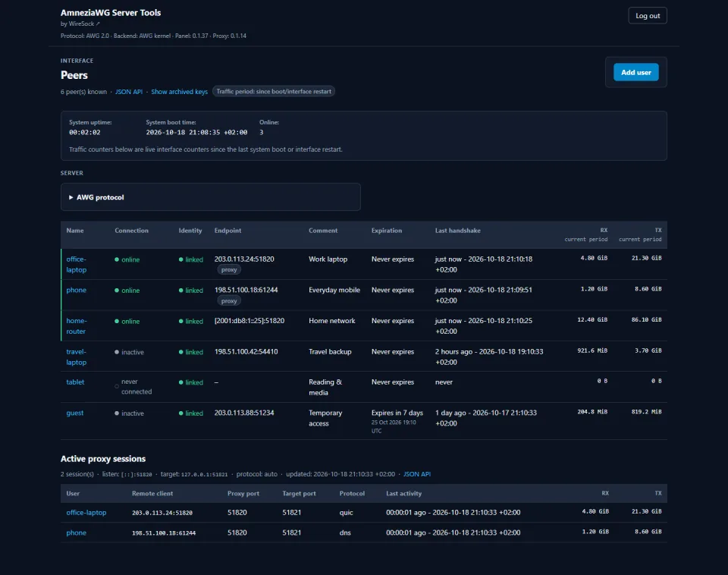Click the 819.2 MiB TX value
This screenshot has width=728, height=575.
646,411
